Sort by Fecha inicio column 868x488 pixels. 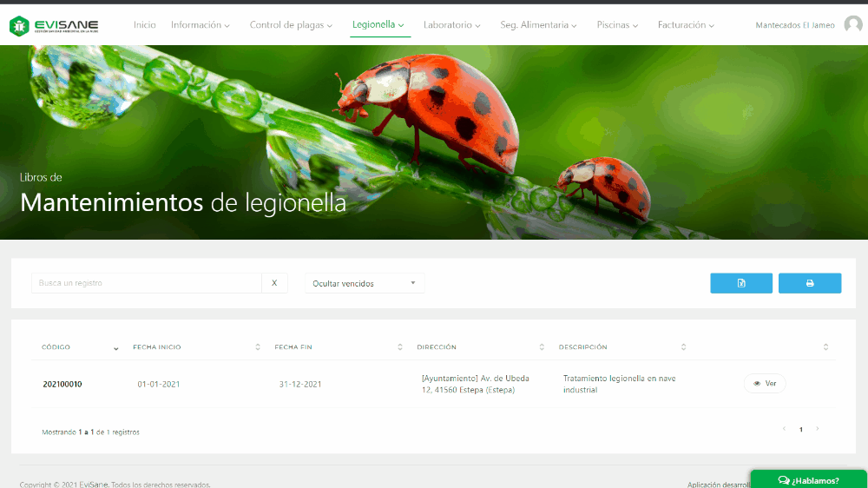258,347
